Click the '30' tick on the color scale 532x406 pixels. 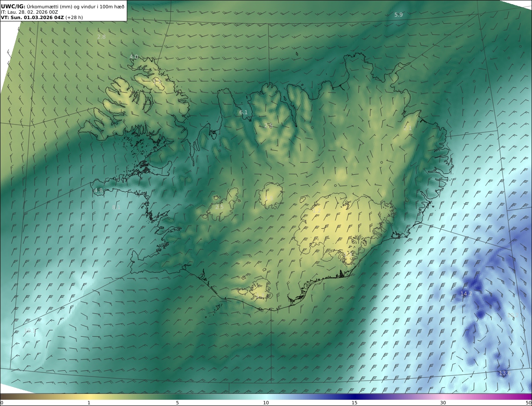tap(443, 403)
